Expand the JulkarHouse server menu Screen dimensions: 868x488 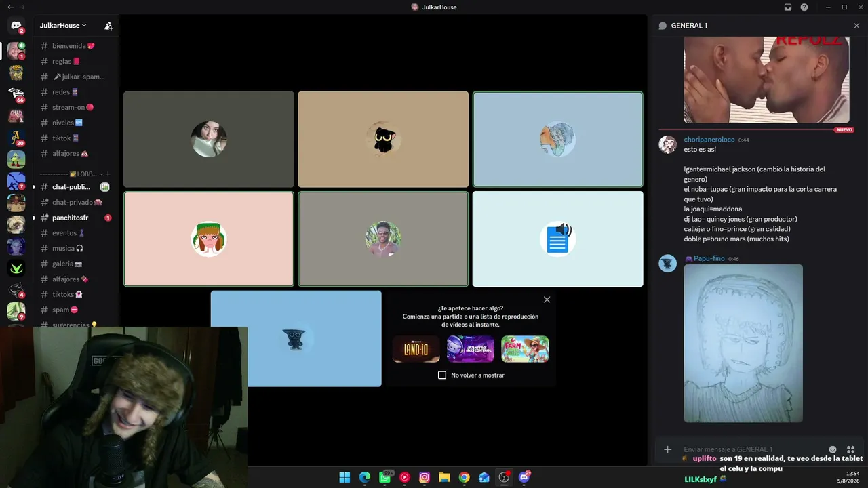tap(63, 26)
